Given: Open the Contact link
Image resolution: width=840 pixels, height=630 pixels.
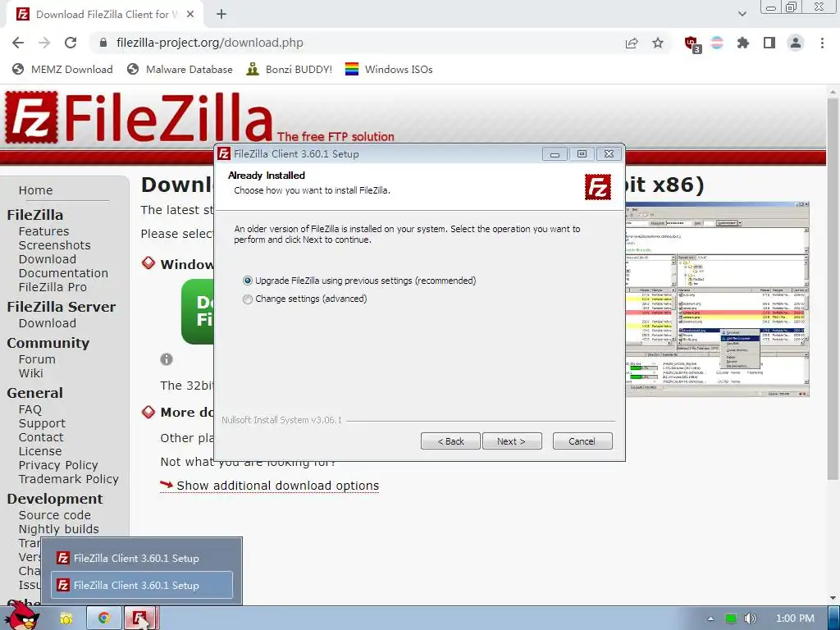Looking at the screenshot, I should click(x=41, y=438).
